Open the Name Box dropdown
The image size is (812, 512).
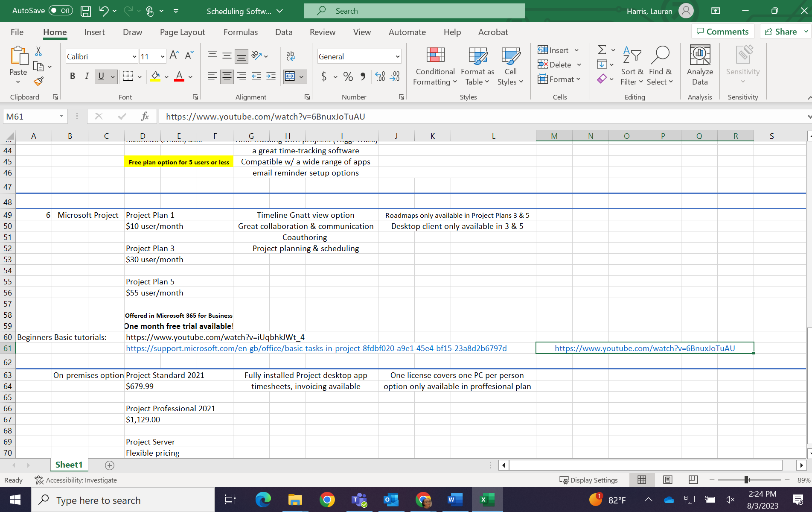tap(61, 116)
